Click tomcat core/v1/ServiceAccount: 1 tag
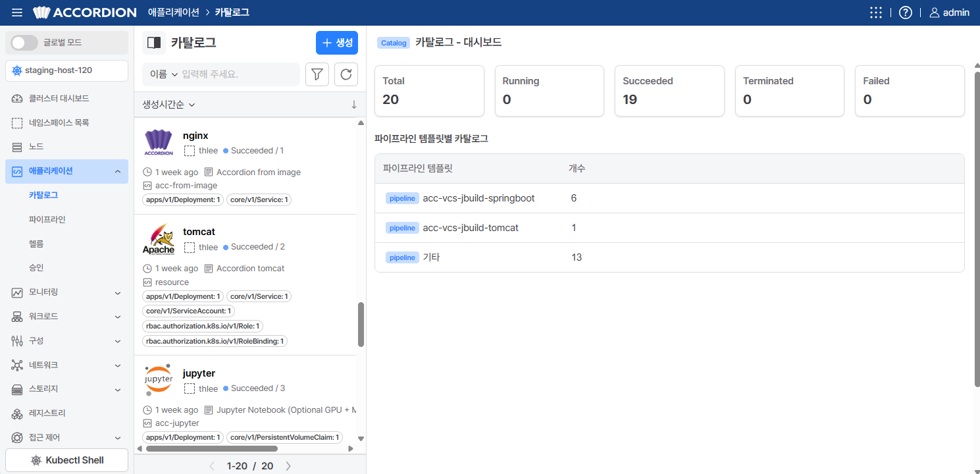The width and height of the screenshot is (980, 474). (188, 311)
